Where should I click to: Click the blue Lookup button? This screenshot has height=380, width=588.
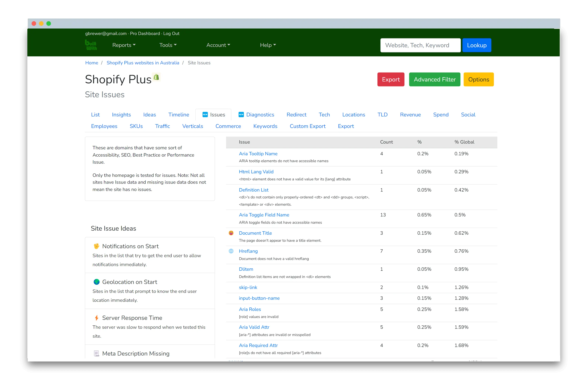477,45
